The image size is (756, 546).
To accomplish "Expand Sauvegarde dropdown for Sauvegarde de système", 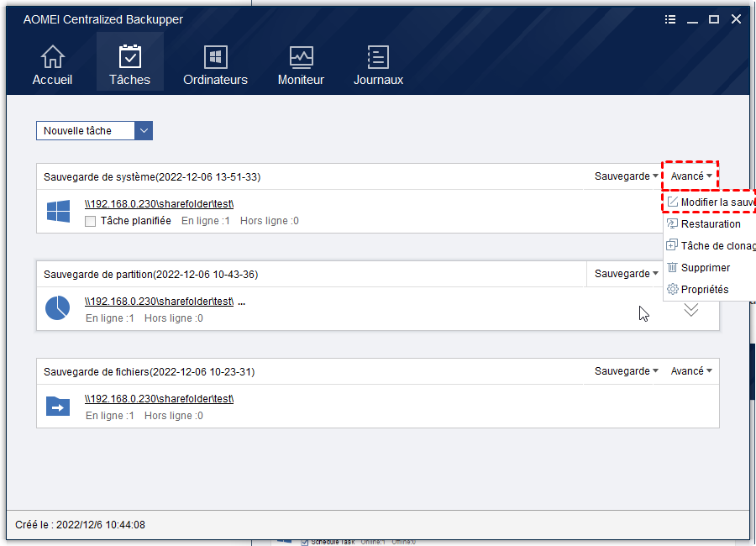I will (626, 176).
